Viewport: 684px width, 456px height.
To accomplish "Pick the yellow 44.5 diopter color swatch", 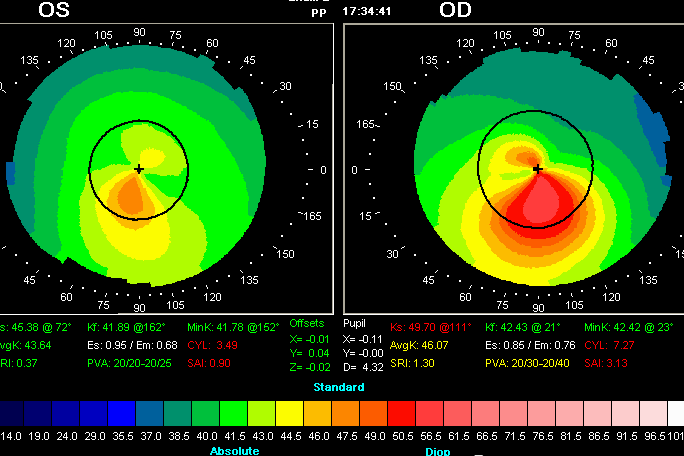I will point(290,413).
